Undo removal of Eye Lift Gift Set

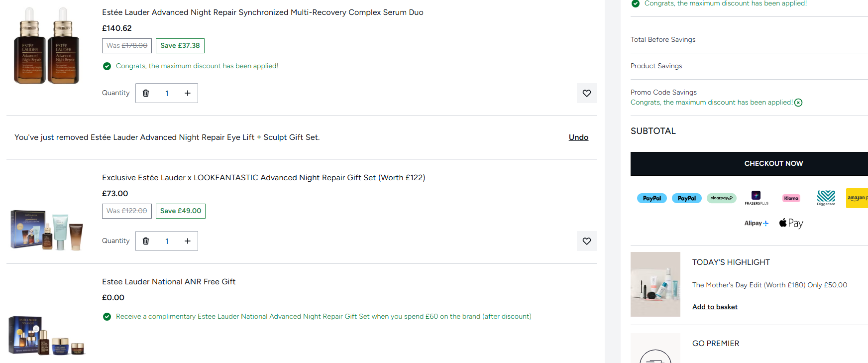[x=578, y=137]
